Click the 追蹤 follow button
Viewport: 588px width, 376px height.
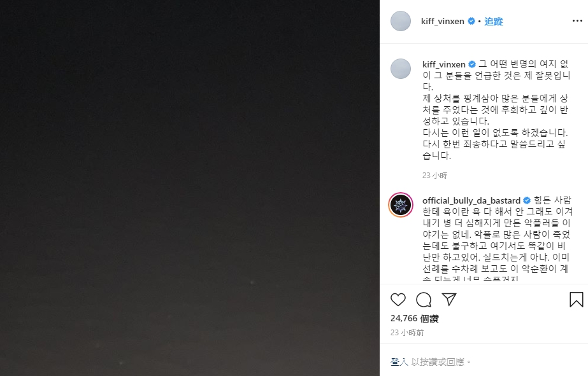[494, 22]
